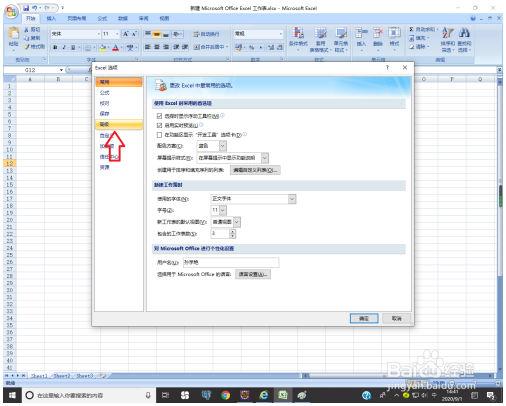
Task: Click the Borders icon in the font group
Action: point(88,48)
